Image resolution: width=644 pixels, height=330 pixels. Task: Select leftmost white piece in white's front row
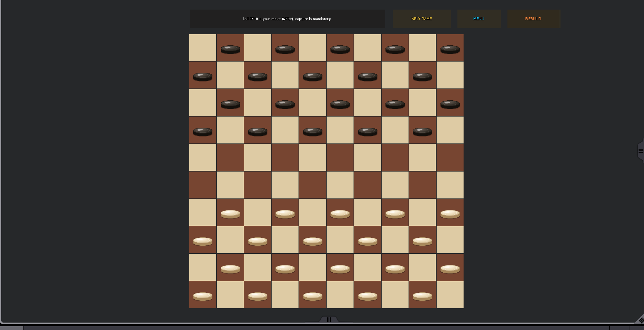click(230, 214)
